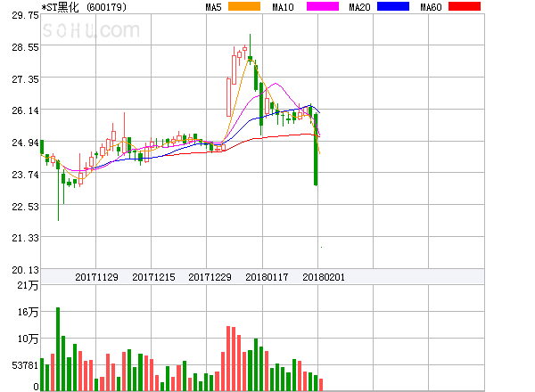Click the red MA60 legend swatch
Viewport: 535px width, 392px height.
[x=465, y=6]
